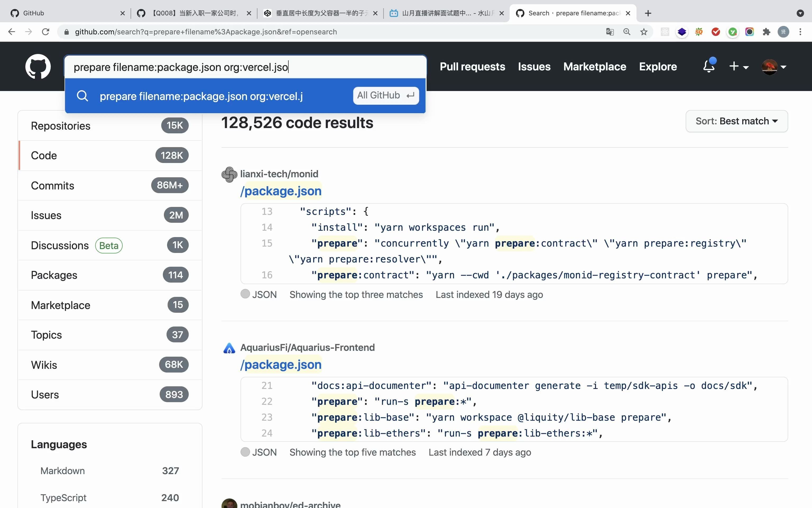This screenshot has width=812, height=508.
Task: Filter by Markdown language
Action: [110, 471]
